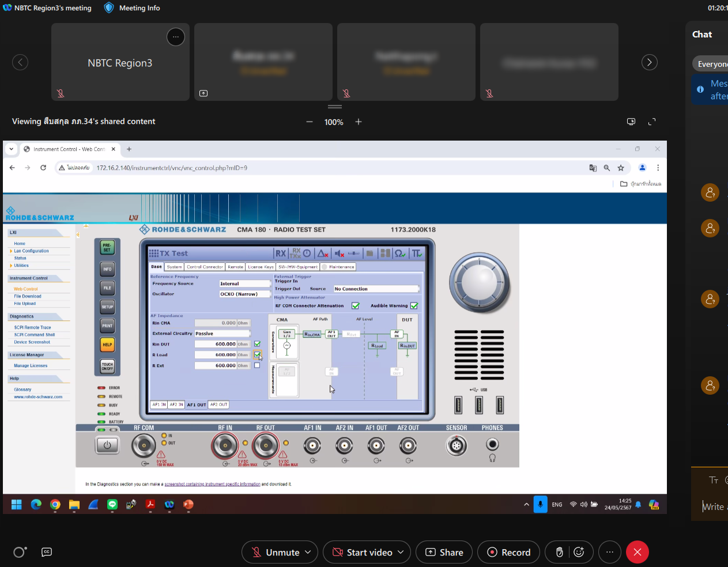
Task: Switch to the Remote tab
Action: pyautogui.click(x=235, y=267)
